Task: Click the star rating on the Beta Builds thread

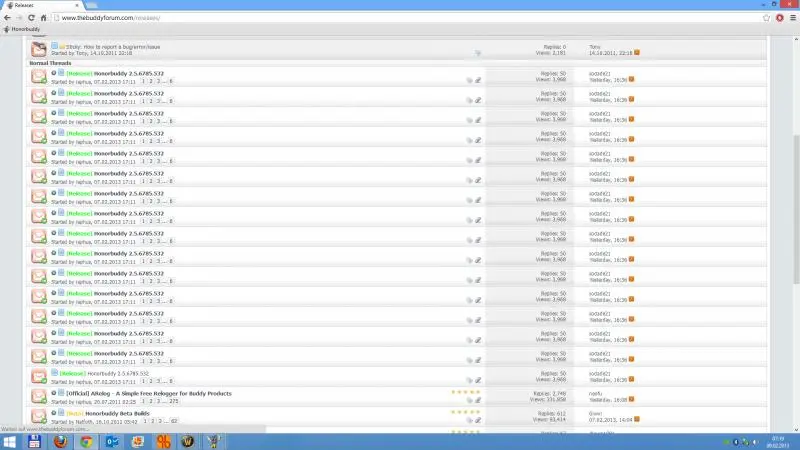Action: pos(465,412)
